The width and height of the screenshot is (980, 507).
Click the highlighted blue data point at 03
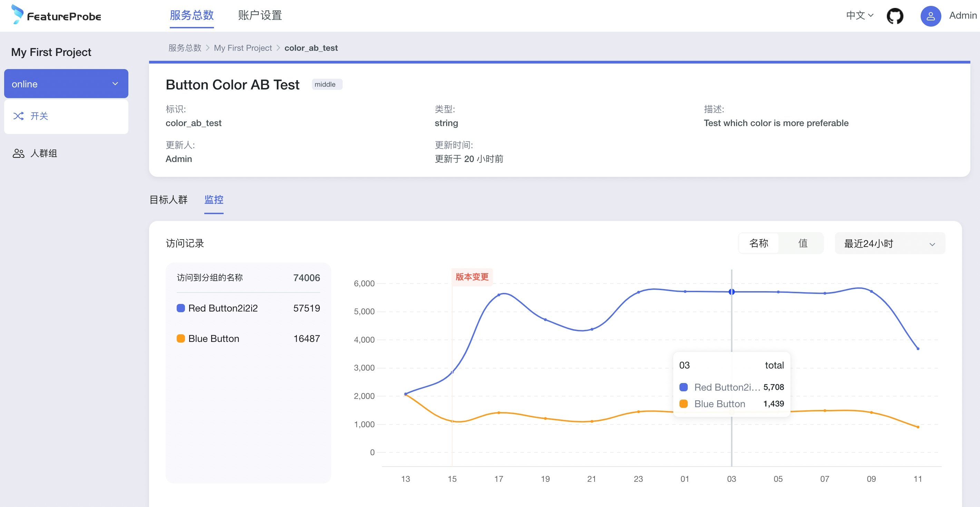pos(732,292)
